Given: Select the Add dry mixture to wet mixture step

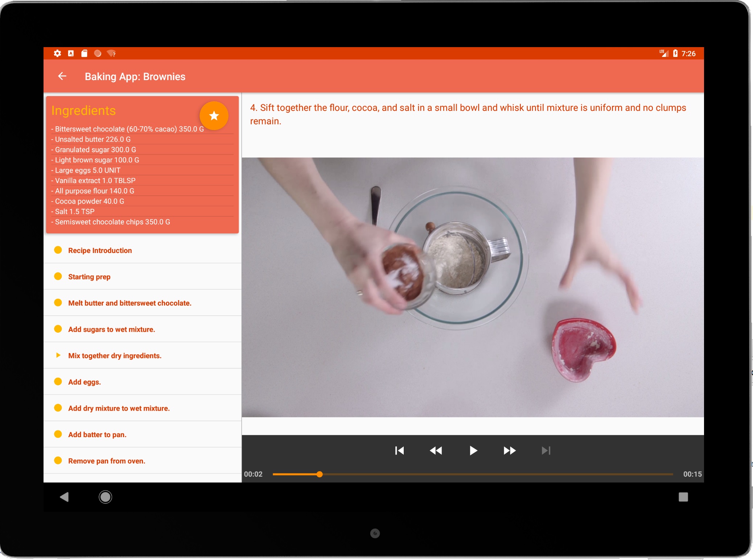Looking at the screenshot, I should [119, 408].
